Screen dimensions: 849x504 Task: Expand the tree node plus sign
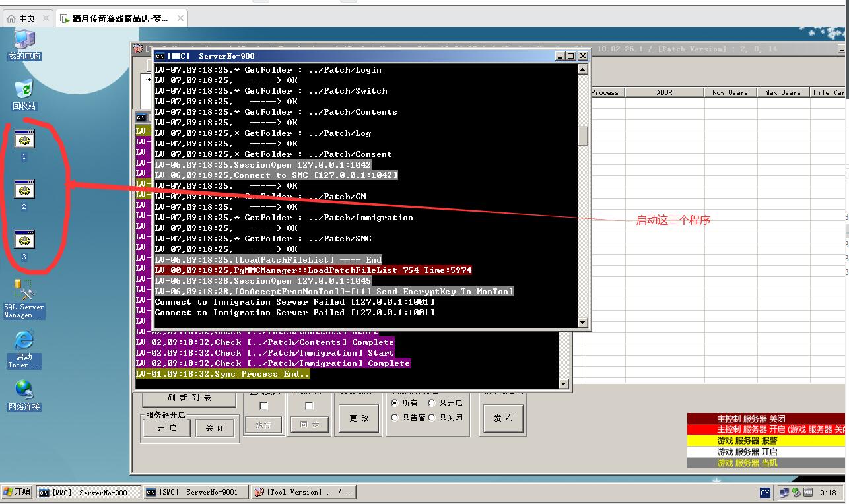coord(149,80)
